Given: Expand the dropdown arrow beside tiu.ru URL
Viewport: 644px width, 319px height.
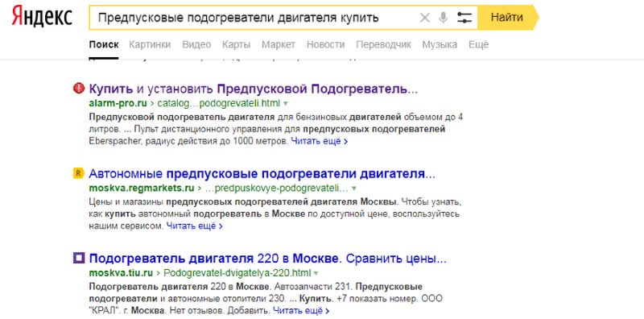Looking at the screenshot, I should (x=316, y=273).
